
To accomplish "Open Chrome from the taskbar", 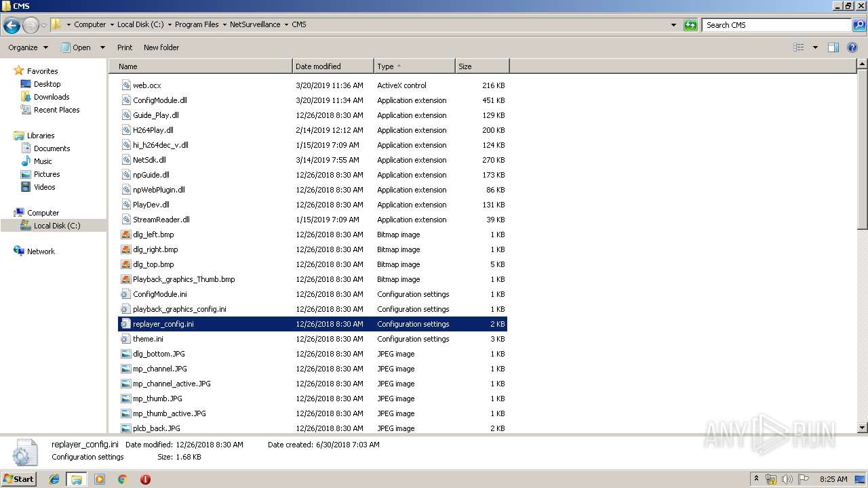I will (122, 479).
